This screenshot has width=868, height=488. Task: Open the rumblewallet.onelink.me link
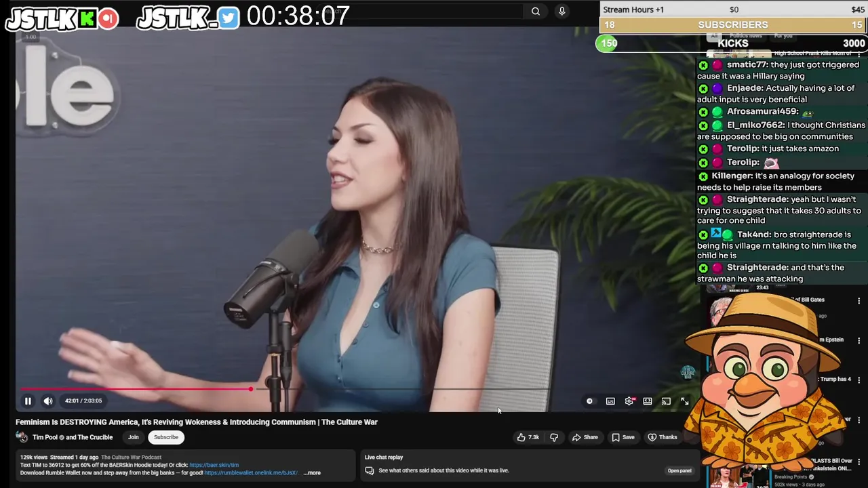tap(251, 473)
